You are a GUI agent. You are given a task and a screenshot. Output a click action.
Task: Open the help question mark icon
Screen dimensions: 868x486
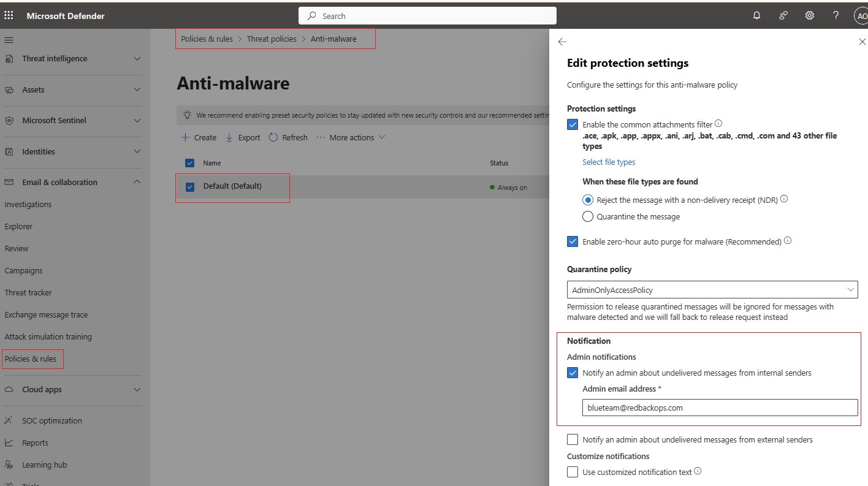[x=836, y=16]
